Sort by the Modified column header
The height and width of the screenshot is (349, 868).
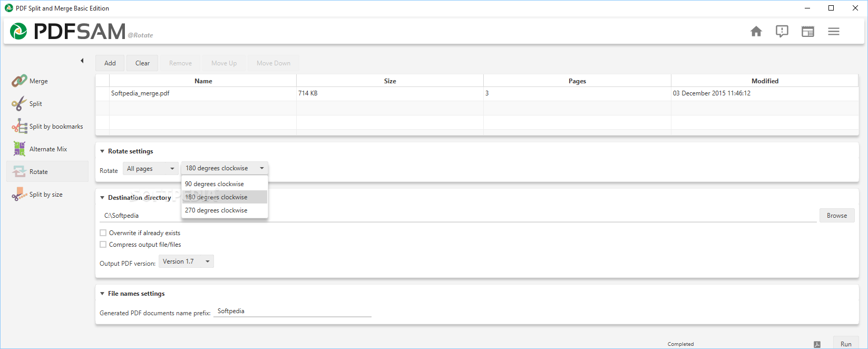pyautogui.click(x=765, y=81)
